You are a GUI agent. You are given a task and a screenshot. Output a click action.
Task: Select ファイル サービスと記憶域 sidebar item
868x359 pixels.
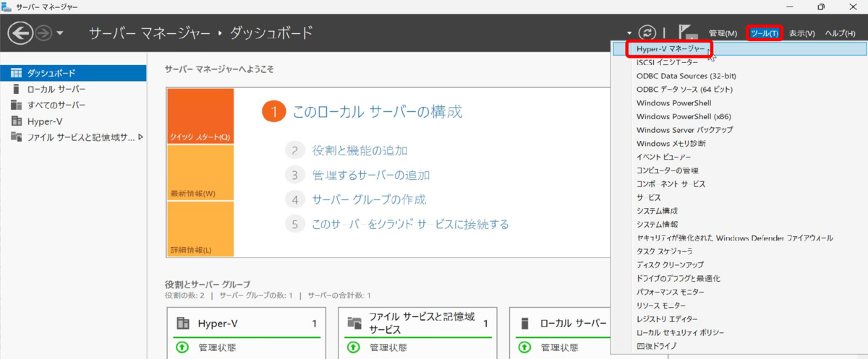pyautogui.click(x=73, y=137)
